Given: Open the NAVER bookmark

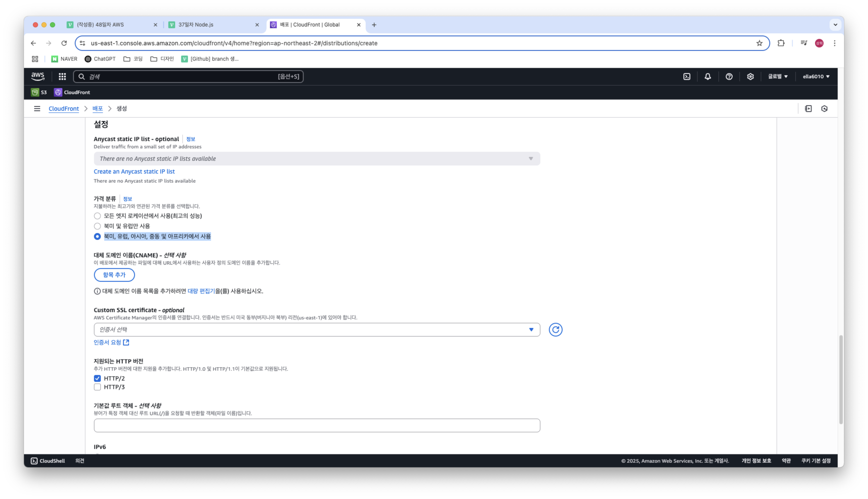Looking at the screenshot, I should (x=64, y=59).
